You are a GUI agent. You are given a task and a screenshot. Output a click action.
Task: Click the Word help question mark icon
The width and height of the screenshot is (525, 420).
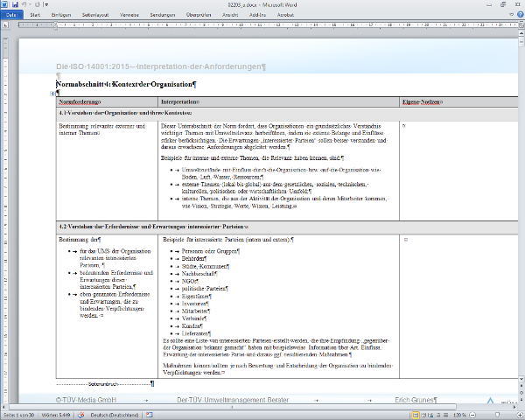518,15
